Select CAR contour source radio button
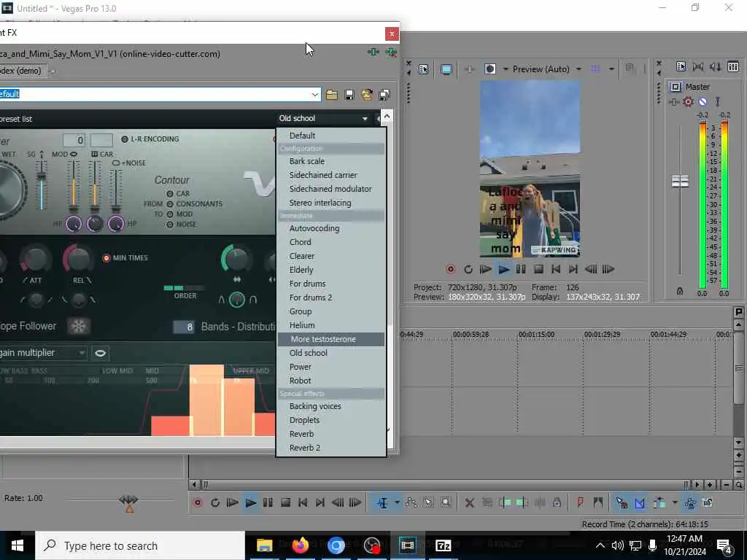This screenshot has height=560, width=747. [170, 194]
